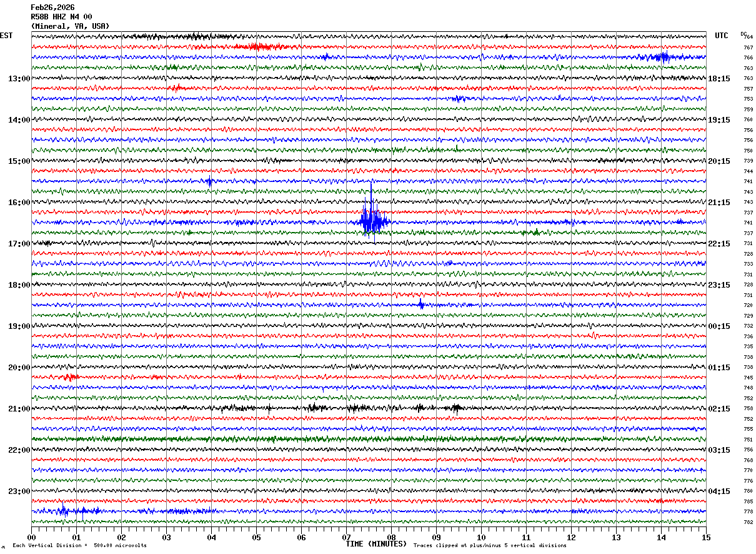The width and height of the screenshot is (756, 554).
Task: Click the 15 minute tick on x-axis
Action: (706, 537)
